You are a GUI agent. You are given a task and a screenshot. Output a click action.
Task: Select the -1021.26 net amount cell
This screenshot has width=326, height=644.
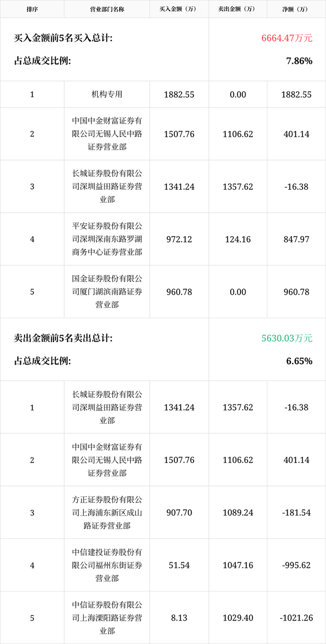[296, 617]
